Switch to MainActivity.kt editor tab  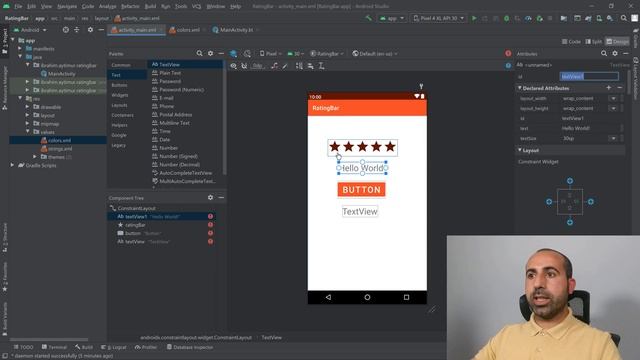pyautogui.click(x=233, y=30)
